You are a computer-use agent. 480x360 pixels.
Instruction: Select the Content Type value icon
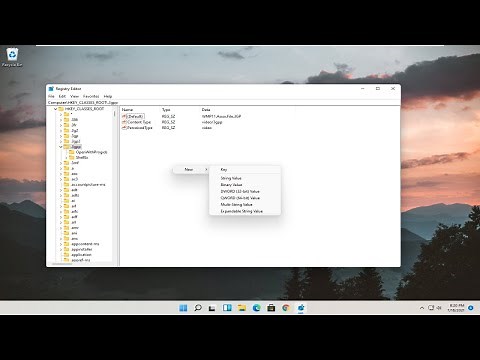pyautogui.click(x=124, y=122)
